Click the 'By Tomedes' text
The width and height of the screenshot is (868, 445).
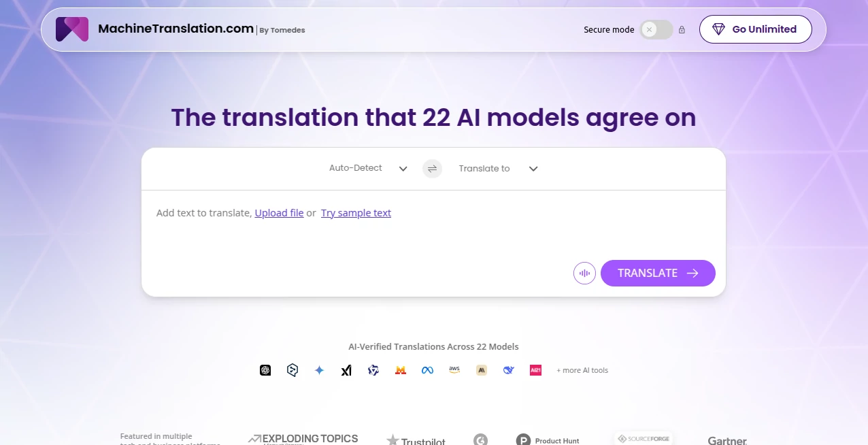pyautogui.click(x=282, y=30)
